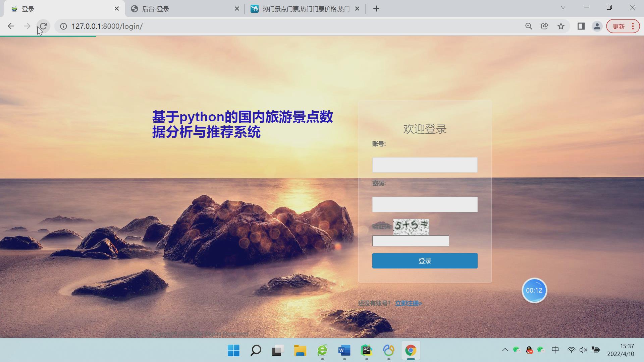Screen dimensions: 644x362
Task: Click the share icon in the address bar
Action: (545, 26)
